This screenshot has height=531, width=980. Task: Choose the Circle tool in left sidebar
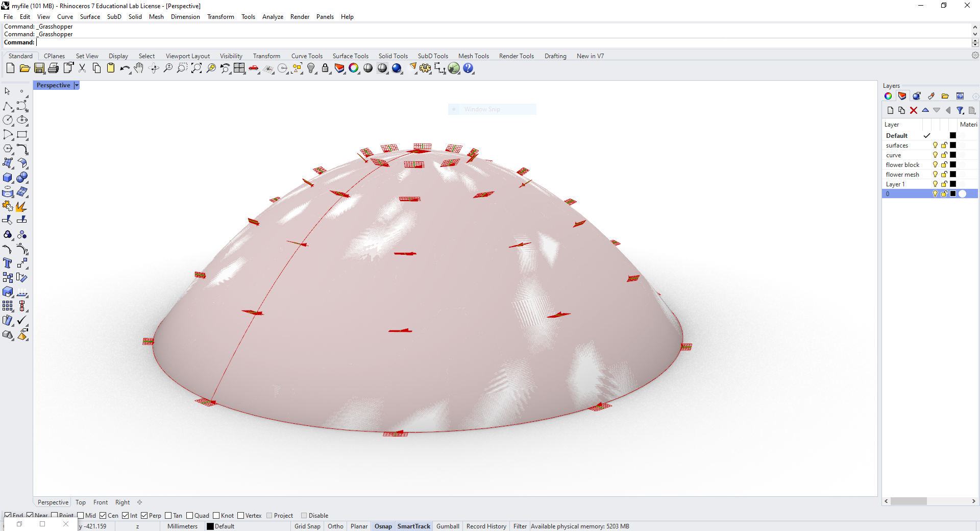tap(8, 120)
